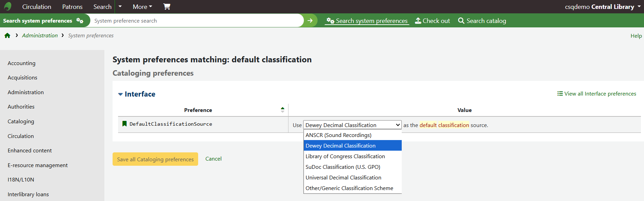Click the Koha logo icon
The width and height of the screenshot is (644, 201).
coord(8,7)
